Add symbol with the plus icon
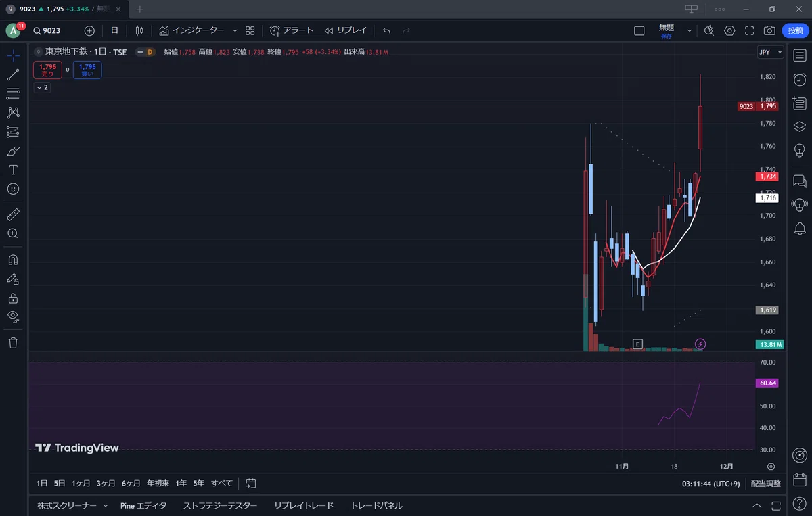Viewport: 812px width, 516px height. (x=89, y=30)
